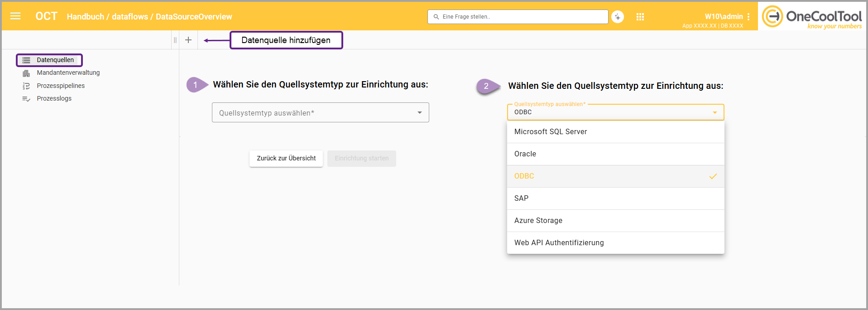
Task: Click the Prozesspipelines icon
Action: click(x=26, y=86)
